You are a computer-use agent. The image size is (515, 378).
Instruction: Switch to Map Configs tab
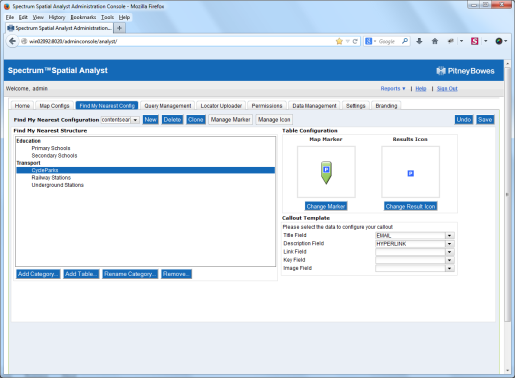pos(54,106)
